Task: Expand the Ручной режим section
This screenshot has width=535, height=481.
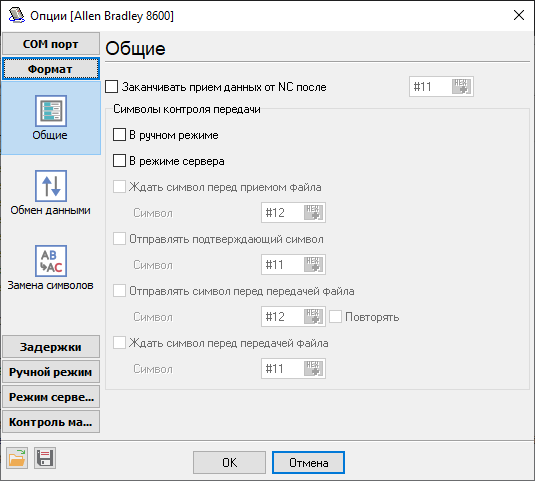Action: (x=51, y=371)
